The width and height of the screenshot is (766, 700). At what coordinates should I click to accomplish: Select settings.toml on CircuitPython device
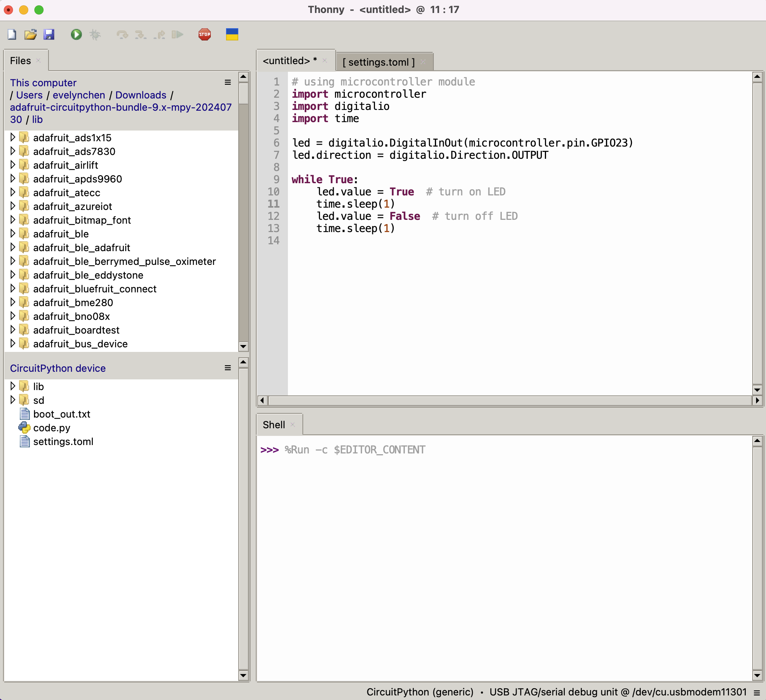click(63, 442)
